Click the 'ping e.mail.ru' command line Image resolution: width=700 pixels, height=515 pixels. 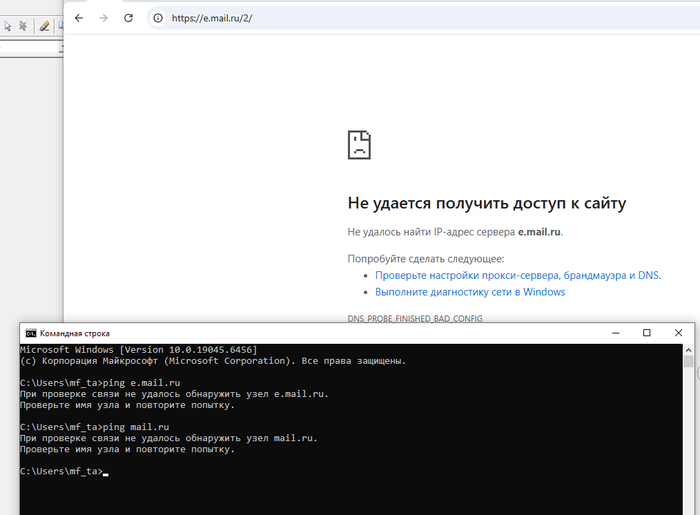(100, 383)
